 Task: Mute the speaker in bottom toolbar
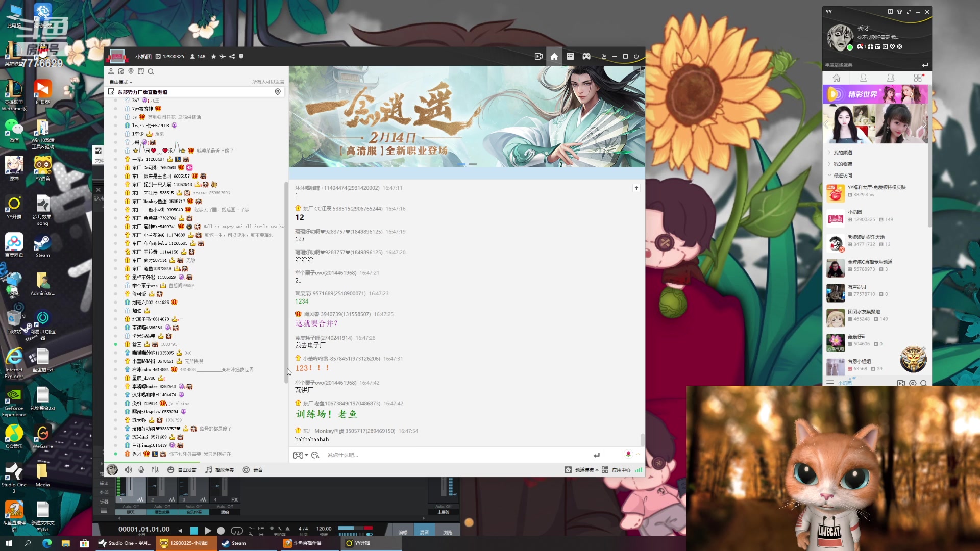coord(128,470)
